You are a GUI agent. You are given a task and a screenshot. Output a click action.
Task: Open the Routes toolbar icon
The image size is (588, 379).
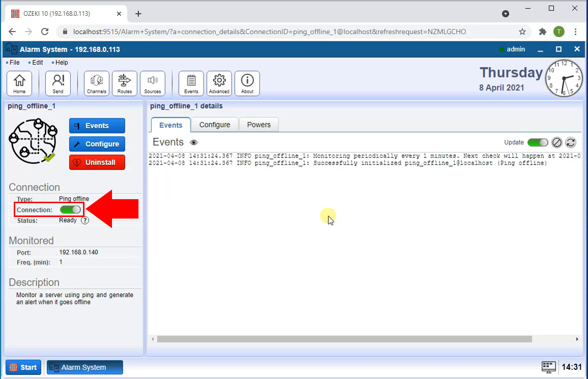click(125, 84)
